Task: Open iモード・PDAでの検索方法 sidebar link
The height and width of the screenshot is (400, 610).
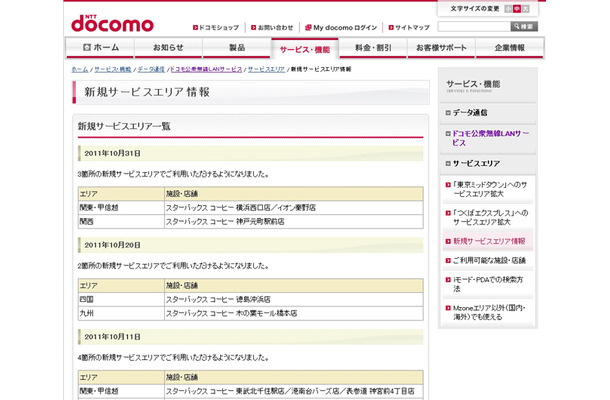Action: pyautogui.click(x=488, y=284)
